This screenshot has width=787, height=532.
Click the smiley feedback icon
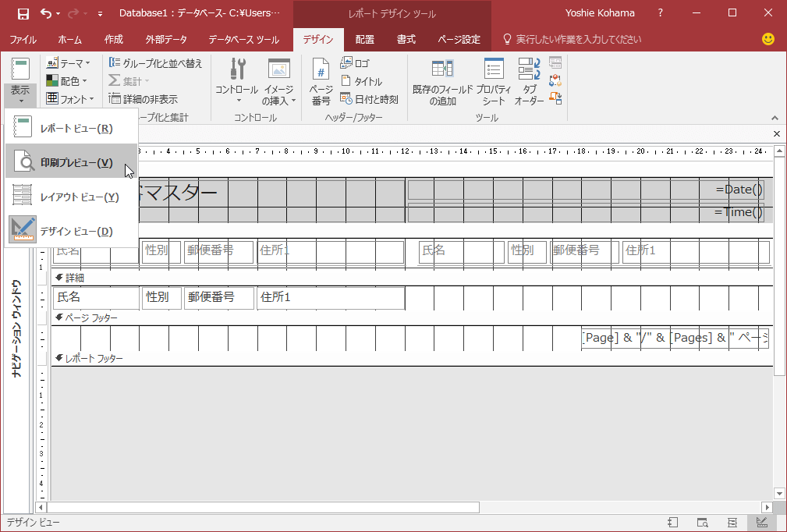tap(768, 39)
